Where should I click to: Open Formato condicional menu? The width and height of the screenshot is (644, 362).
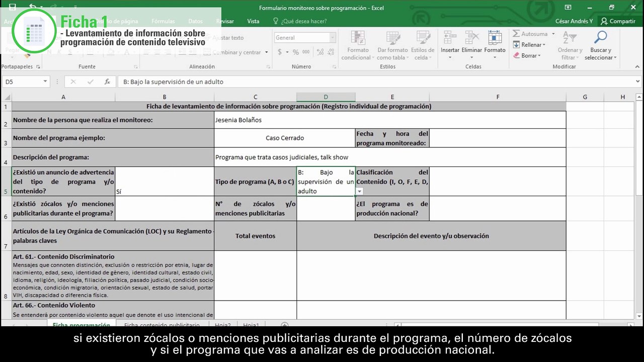click(358, 46)
